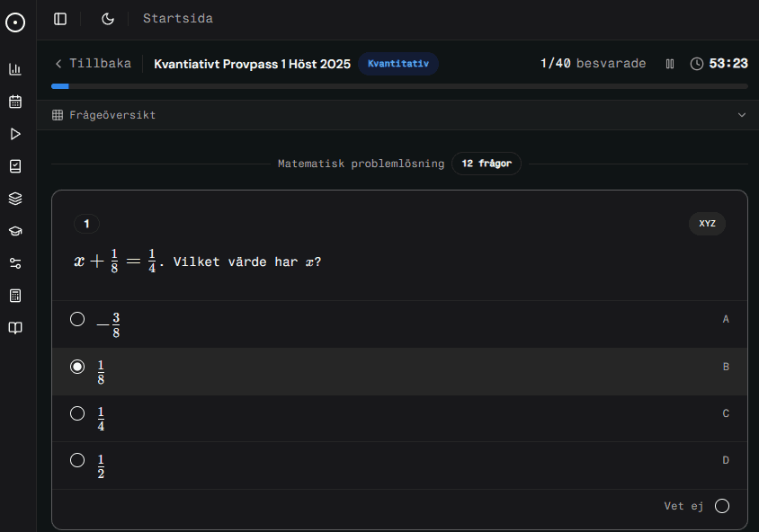Click the test progress bar
The width and height of the screenshot is (759, 532).
(399, 86)
